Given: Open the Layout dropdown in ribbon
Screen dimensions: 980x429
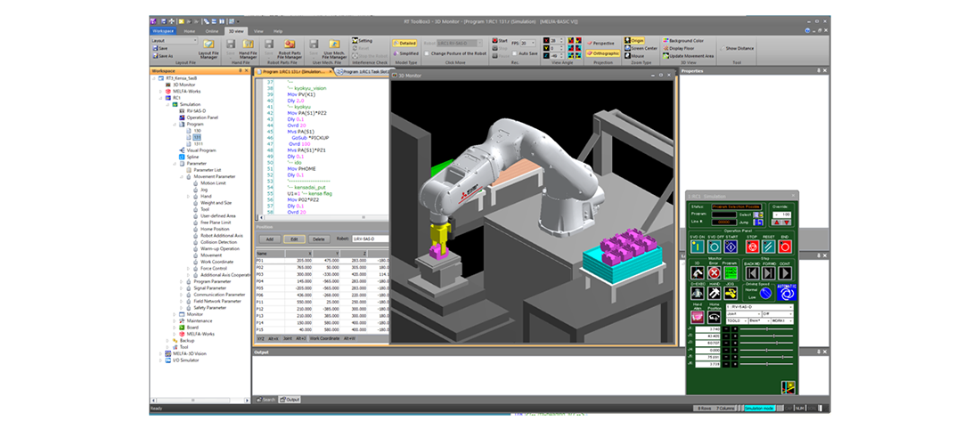Looking at the screenshot, I should 174,40.
